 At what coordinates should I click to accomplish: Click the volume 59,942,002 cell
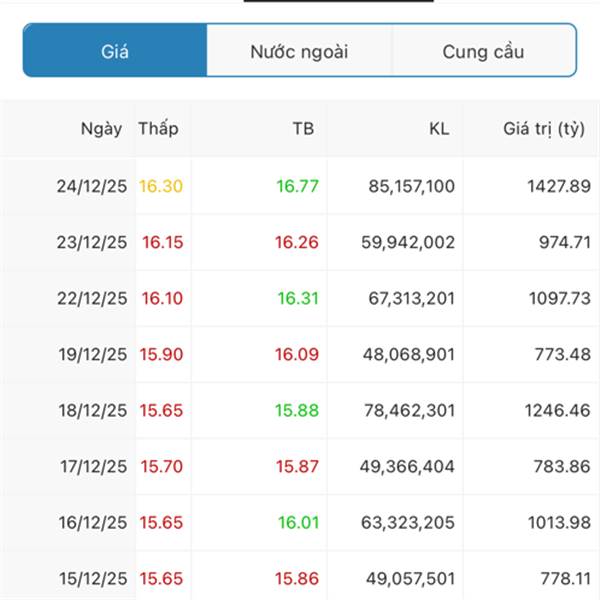(411, 242)
